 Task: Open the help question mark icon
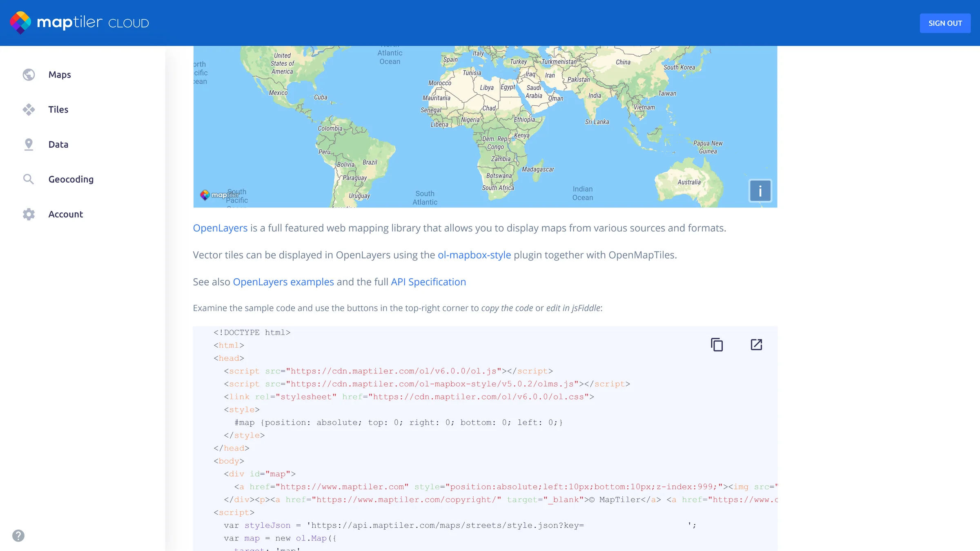click(18, 535)
